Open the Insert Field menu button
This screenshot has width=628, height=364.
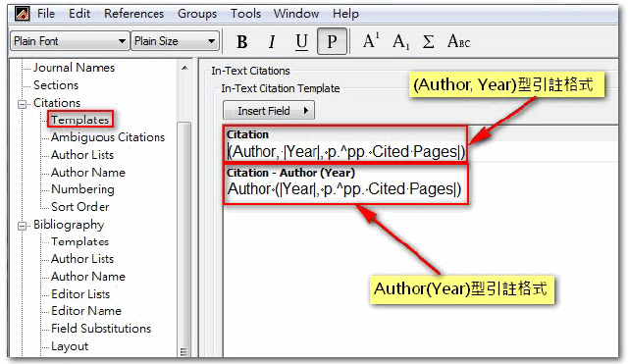[x=269, y=111]
